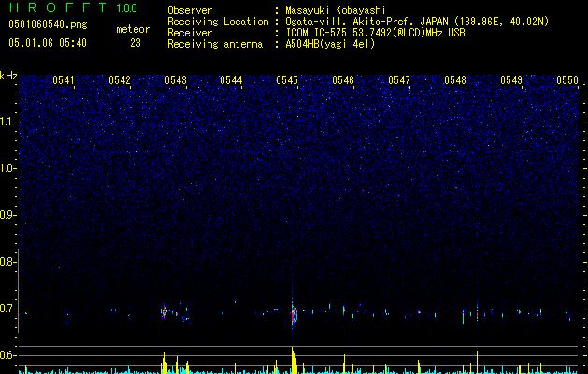Click the 0541 time marker
This screenshot has width=588, height=374.
point(64,80)
